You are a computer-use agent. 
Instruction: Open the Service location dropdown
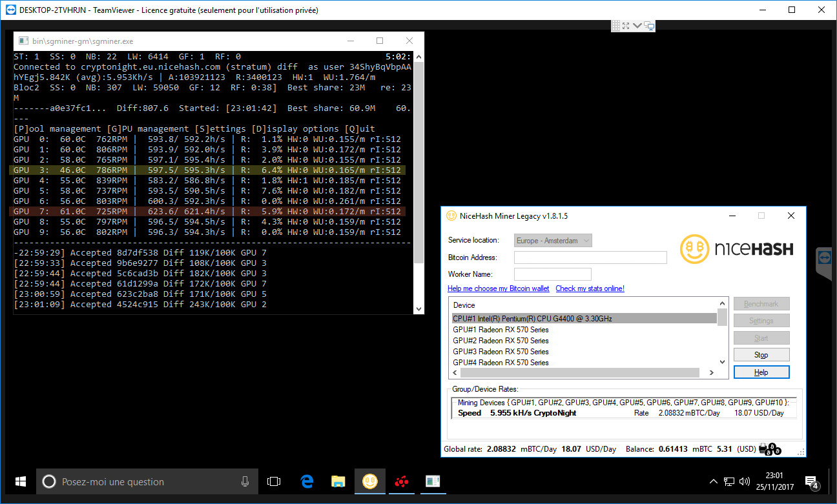point(553,240)
